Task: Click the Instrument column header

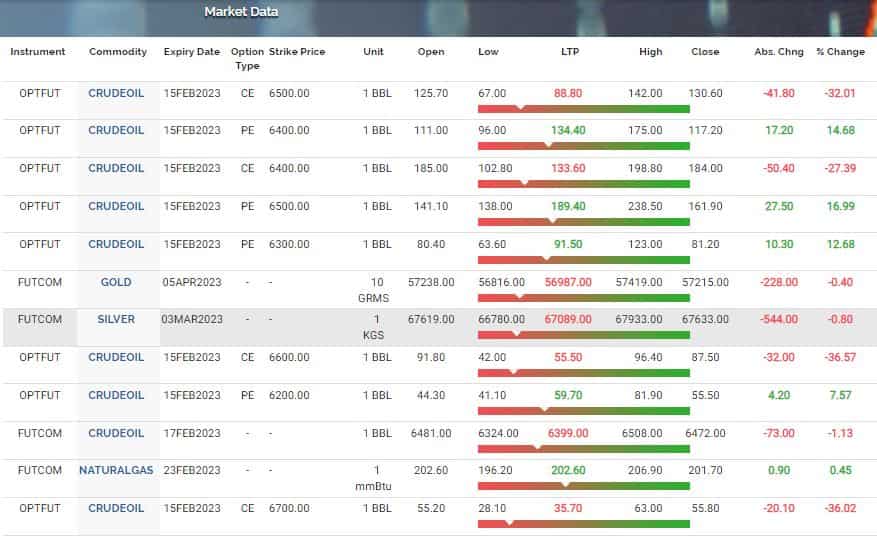Action: [x=37, y=51]
